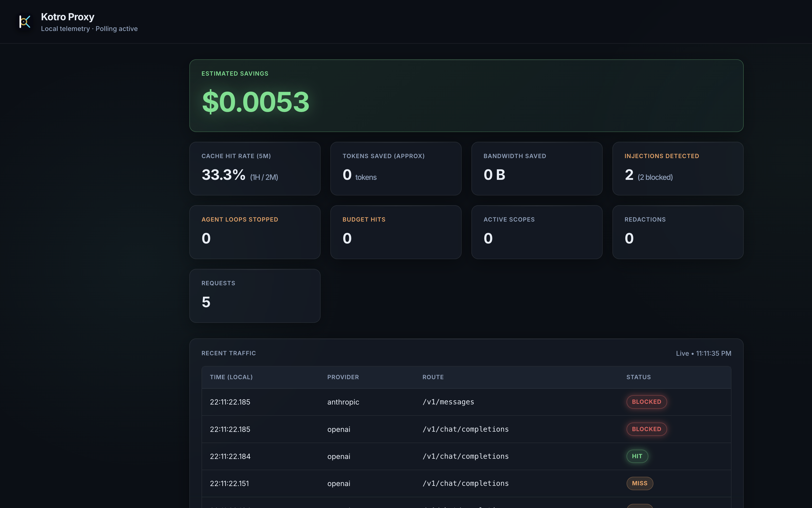
Task: Click the 22:11:22.184 timestamp
Action: (x=230, y=457)
